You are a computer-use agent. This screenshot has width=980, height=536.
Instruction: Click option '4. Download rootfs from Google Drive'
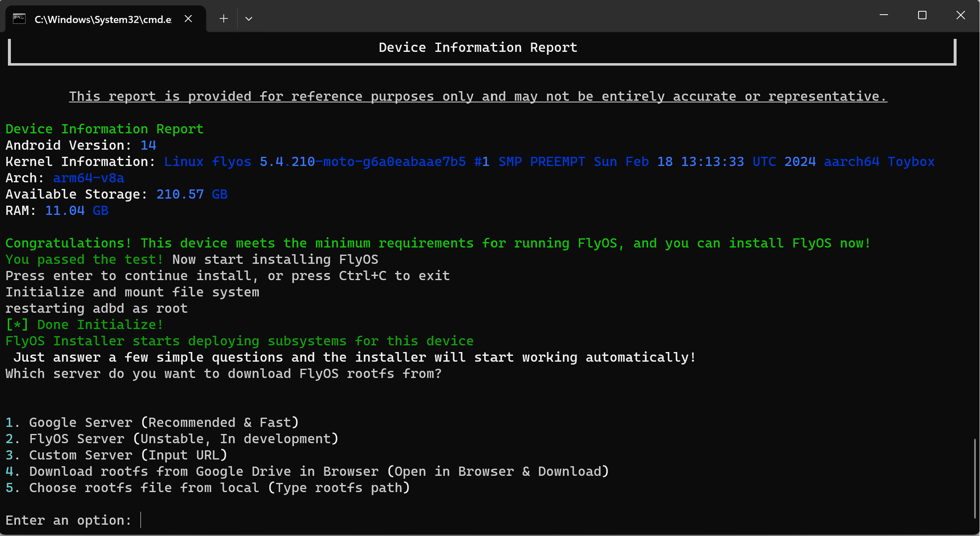pyautogui.click(x=307, y=472)
